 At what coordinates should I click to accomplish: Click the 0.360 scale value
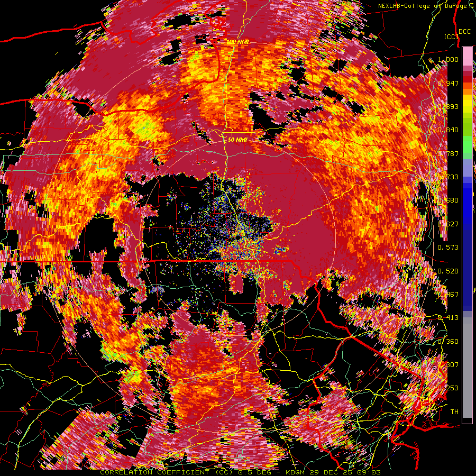[x=448, y=342]
